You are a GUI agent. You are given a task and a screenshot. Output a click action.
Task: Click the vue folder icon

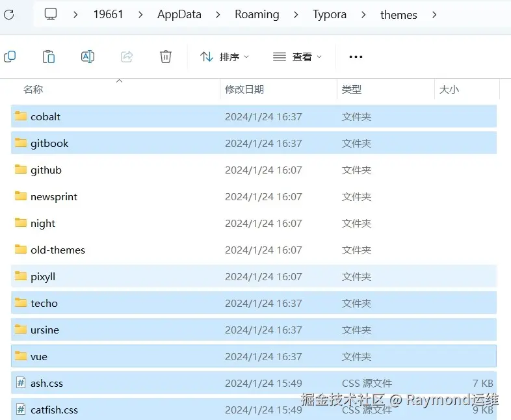click(21, 356)
